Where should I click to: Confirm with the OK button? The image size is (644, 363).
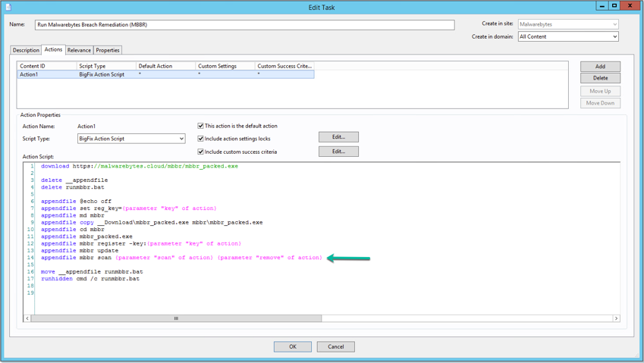click(x=293, y=346)
